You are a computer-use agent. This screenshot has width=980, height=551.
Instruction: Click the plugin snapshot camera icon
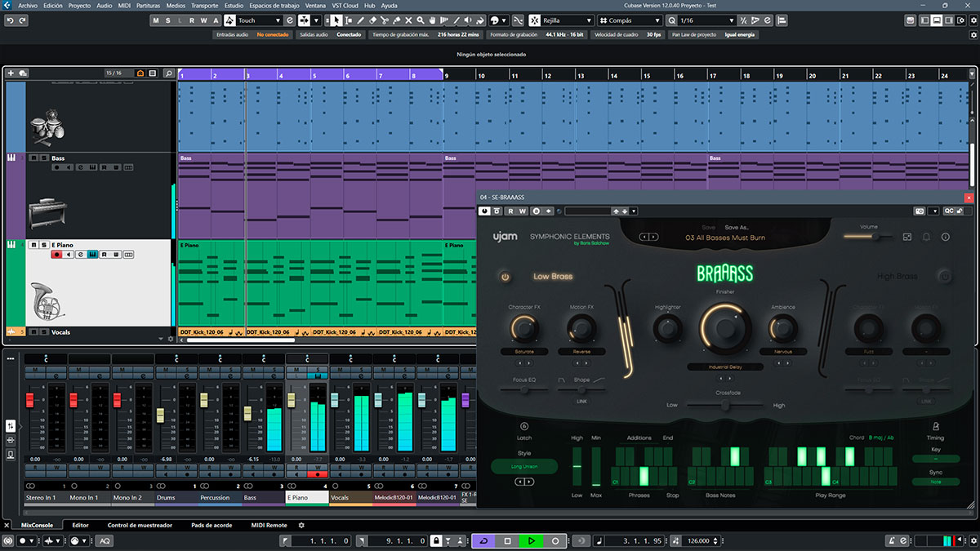pos(920,211)
